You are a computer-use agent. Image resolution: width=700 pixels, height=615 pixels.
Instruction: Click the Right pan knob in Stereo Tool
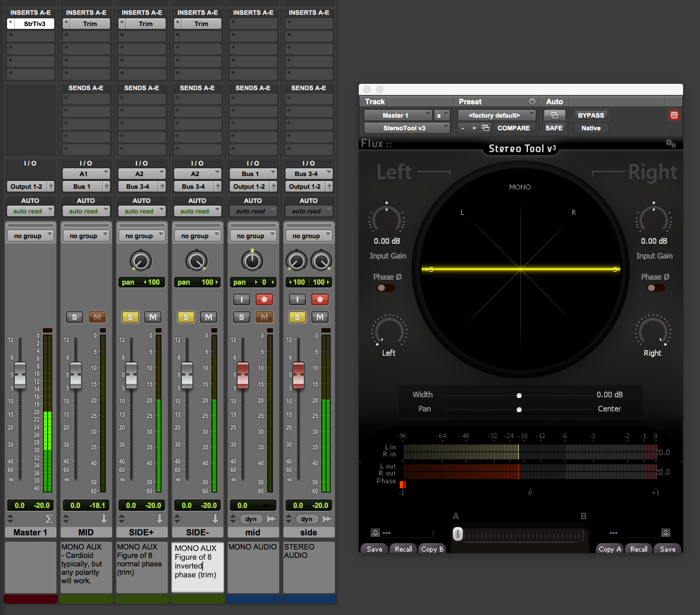tap(653, 331)
